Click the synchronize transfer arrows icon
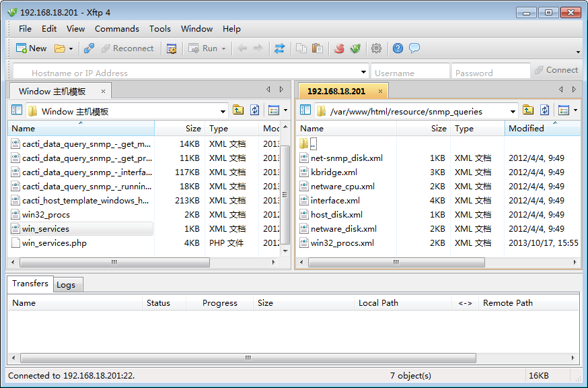Viewport: 588px width, 388px height. (x=279, y=48)
